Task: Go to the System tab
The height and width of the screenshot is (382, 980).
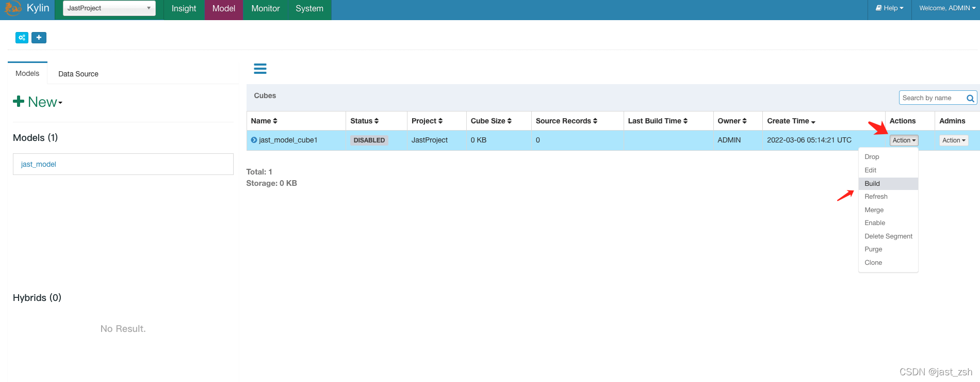Action: point(309,9)
